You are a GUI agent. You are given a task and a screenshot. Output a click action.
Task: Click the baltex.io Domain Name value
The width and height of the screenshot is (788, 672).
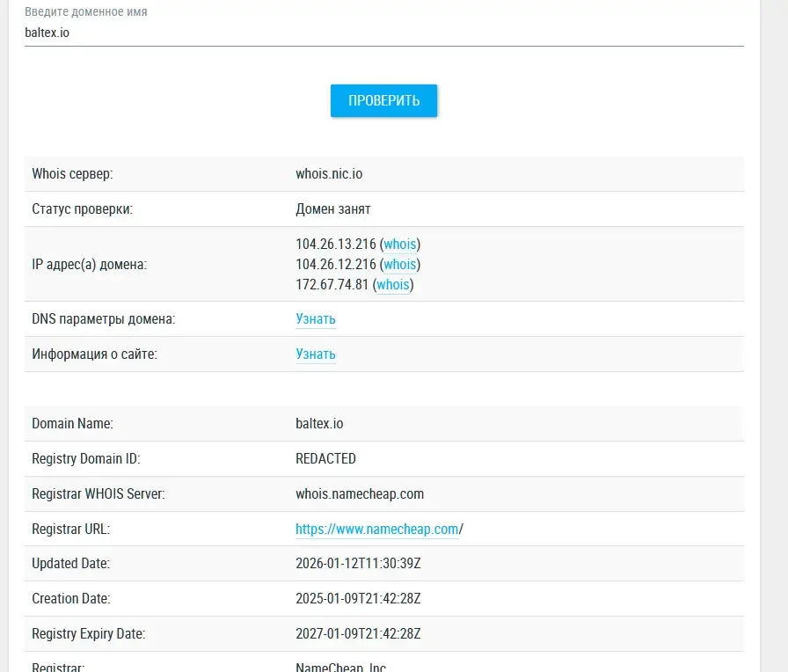(x=319, y=424)
